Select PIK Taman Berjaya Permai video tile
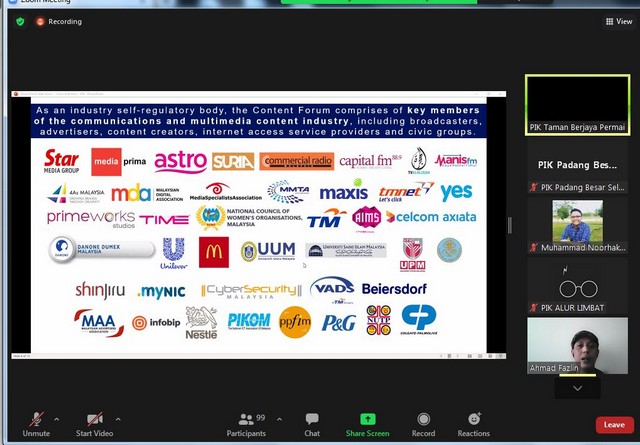This screenshot has height=445, width=640. pos(577,104)
